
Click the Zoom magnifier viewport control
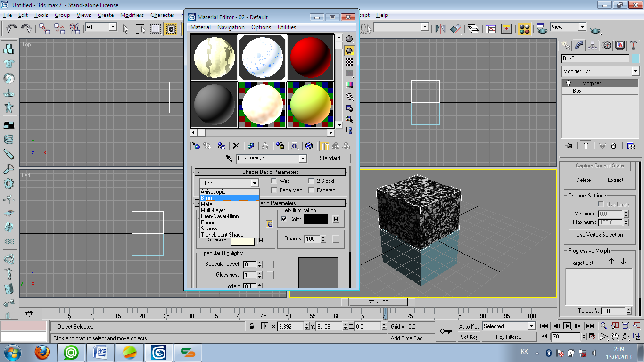click(603, 326)
